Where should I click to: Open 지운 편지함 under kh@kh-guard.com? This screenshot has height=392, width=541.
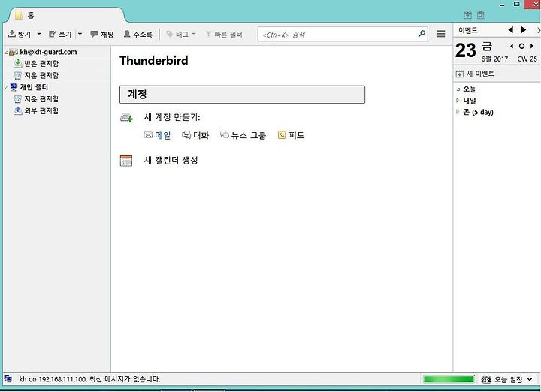click(x=41, y=76)
